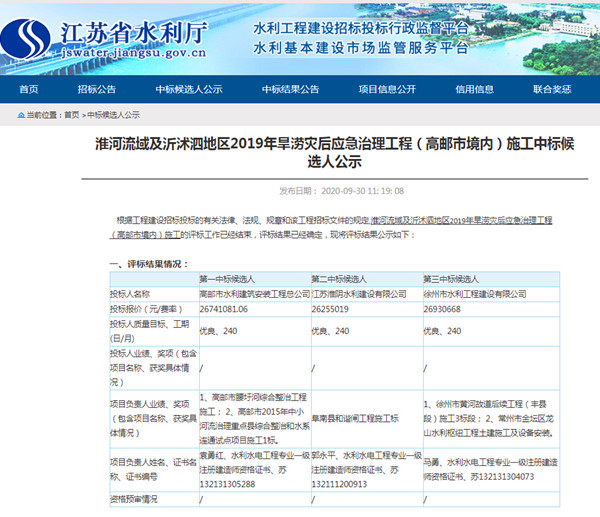Click the 中标候选人公示 breadcrumb link
600x517 pixels.
(x=115, y=115)
